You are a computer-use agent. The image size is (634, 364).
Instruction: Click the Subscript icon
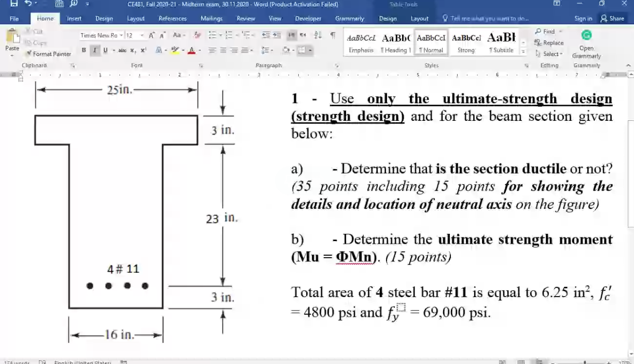[x=133, y=50]
